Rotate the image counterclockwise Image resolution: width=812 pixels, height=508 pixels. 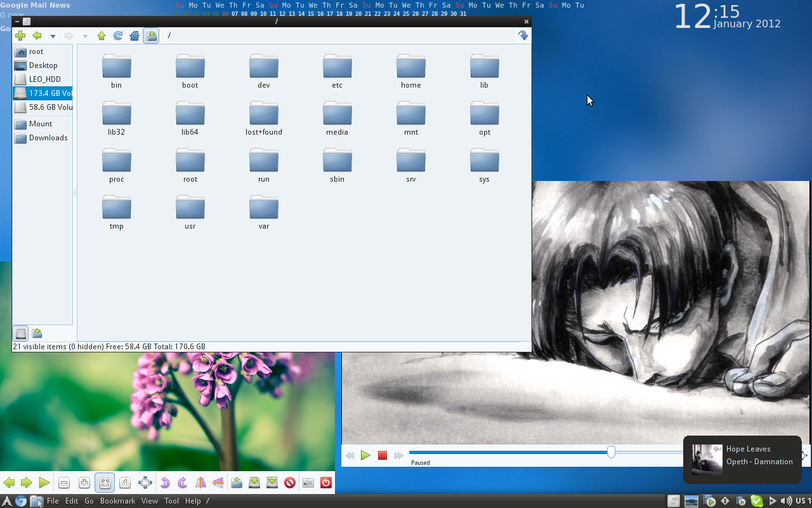[x=165, y=483]
